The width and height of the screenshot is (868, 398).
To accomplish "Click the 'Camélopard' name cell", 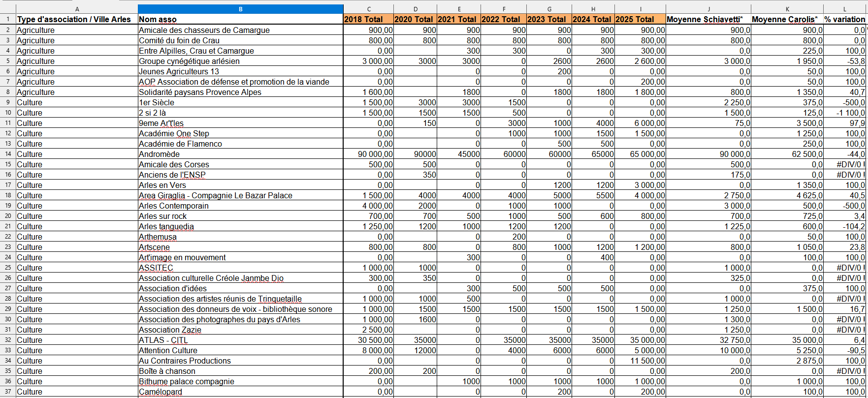I will (x=240, y=392).
